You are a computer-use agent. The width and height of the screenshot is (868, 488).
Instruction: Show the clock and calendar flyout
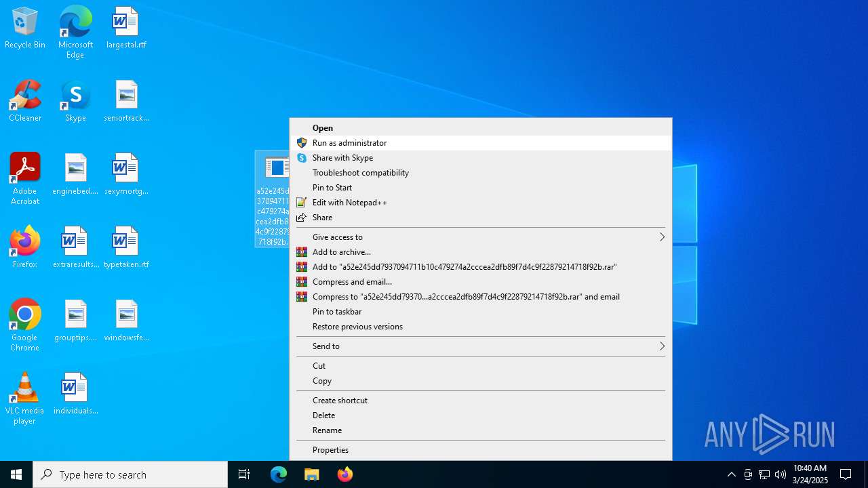pyautogui.click(x=810, y=474)
